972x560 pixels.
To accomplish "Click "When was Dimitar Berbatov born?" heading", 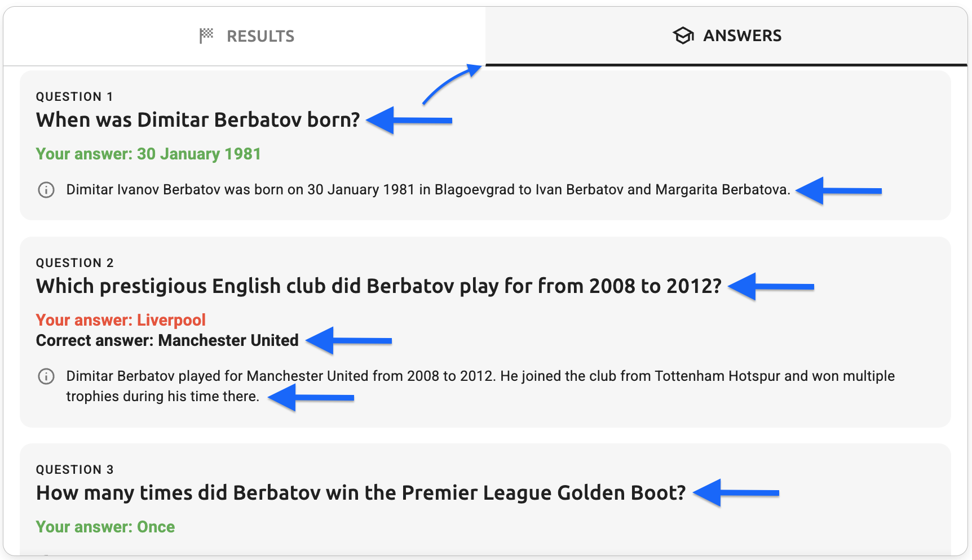I will [x=198, y=120].
